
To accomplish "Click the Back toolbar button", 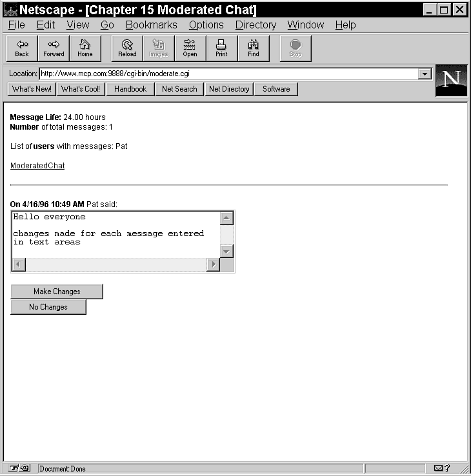I will (x=22, y=48).
